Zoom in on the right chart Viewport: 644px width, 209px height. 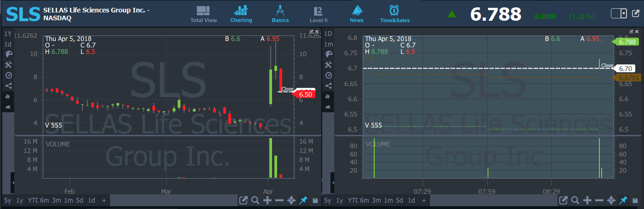588,200
